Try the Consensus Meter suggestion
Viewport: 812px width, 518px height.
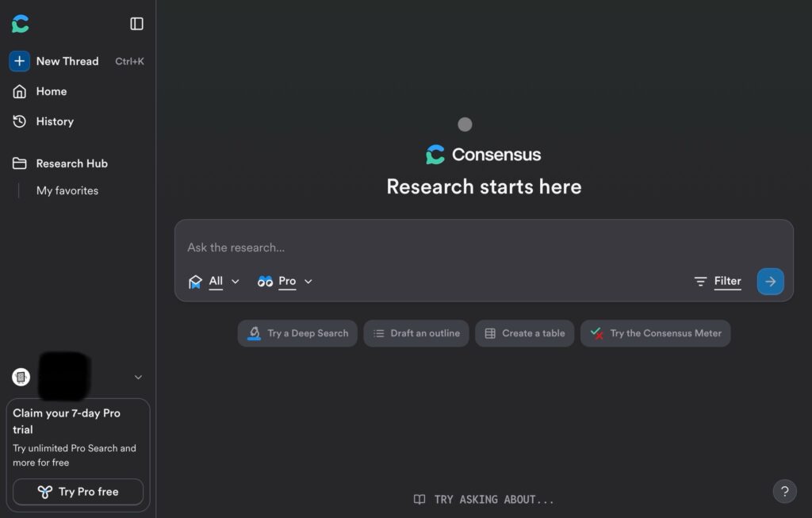coord(655,333)
